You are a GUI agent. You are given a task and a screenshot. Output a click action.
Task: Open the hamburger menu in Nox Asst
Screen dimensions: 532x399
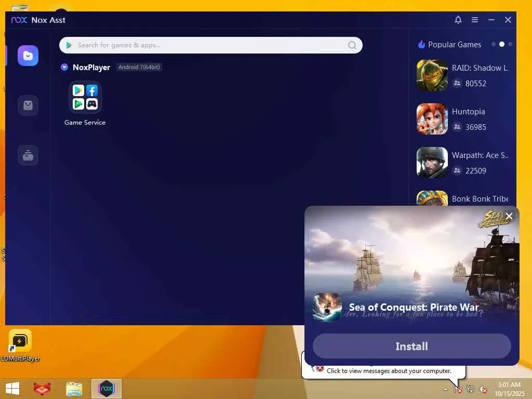[475, 20]
